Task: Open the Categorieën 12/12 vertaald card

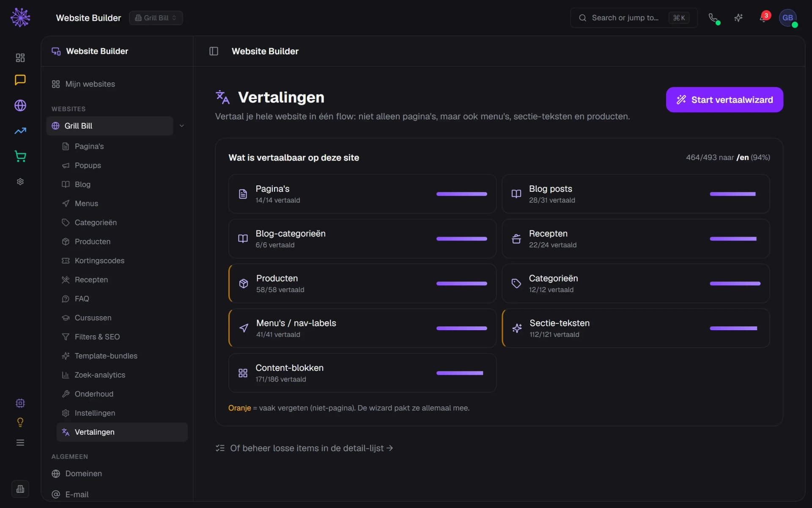Action: tap(636, 283)
